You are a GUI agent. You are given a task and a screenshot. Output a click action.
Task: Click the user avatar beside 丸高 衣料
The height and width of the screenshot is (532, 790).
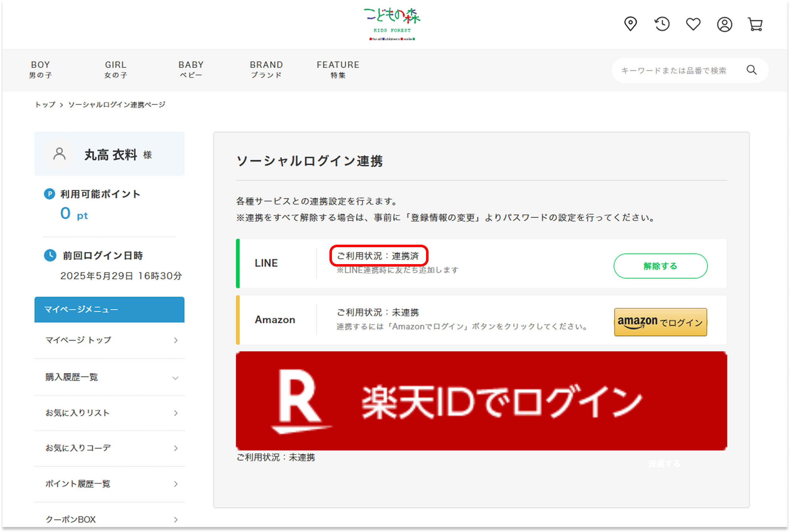[x=59, y=154]
